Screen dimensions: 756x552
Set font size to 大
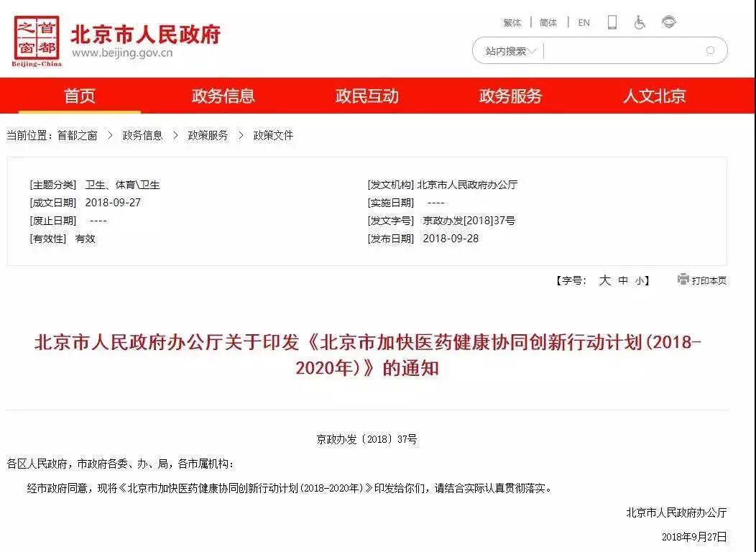[604, 280]
